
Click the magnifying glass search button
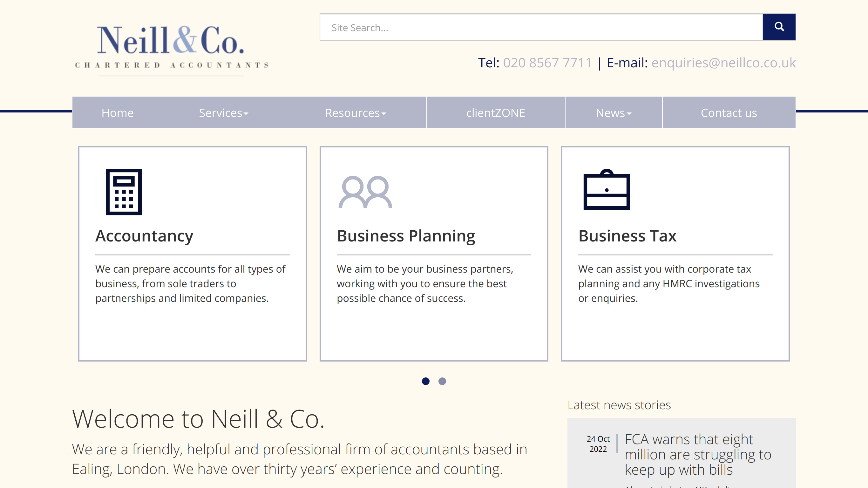[779, 27]
